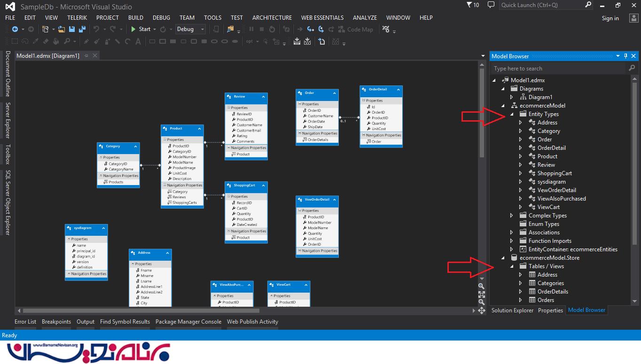Zoom in on the diagram canvas
This screenshot has height=364, width=641.
[x=481, y=286]
